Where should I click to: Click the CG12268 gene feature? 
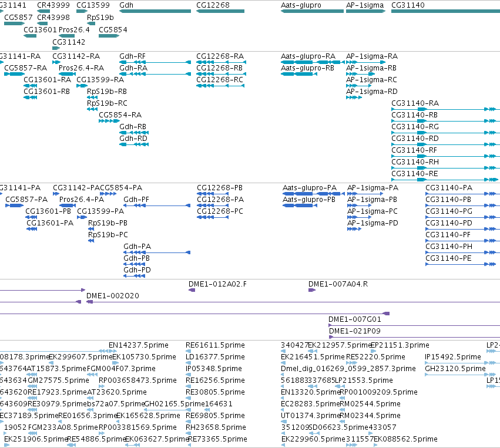(220, 11)
